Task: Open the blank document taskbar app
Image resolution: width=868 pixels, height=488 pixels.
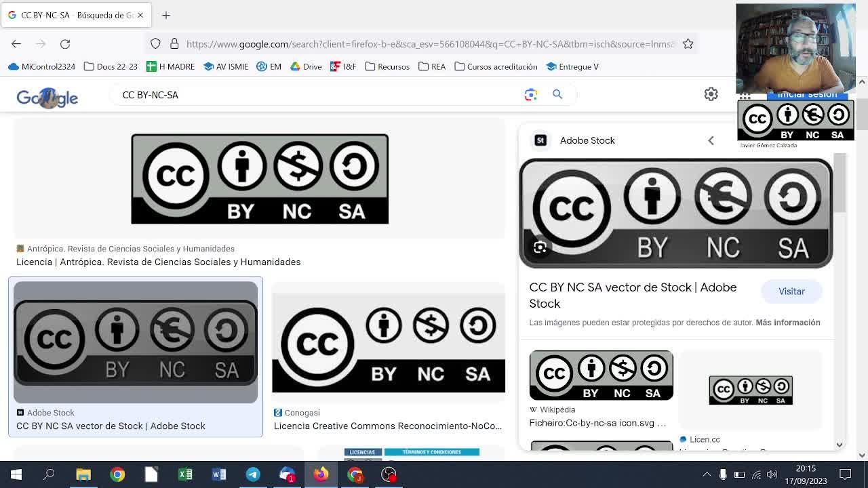Action: [x=151, y=474]
